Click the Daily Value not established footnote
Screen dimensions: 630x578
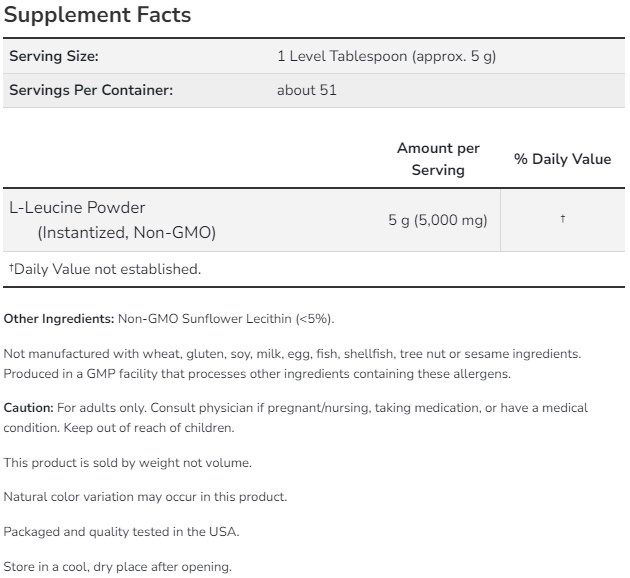[105, 269]
